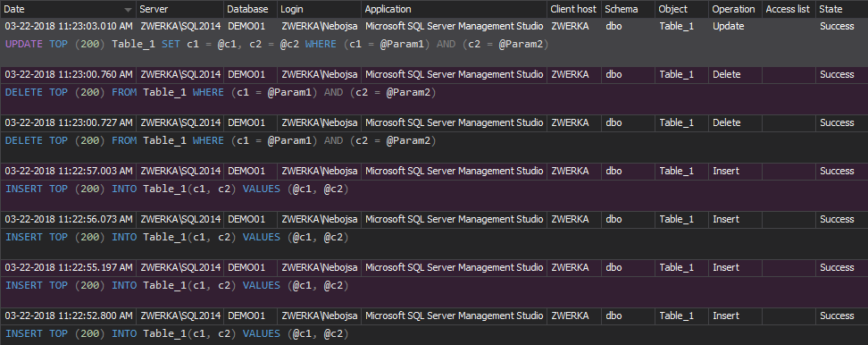Select the Insert row dated 11:22:52.800
This screenshot has width=868, height=345.
tap(434, 316)
